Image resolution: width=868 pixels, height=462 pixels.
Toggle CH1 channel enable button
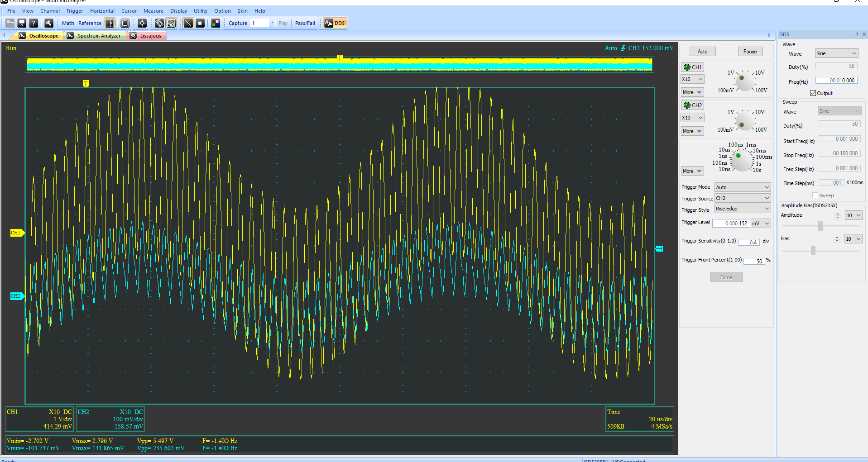[692, 67]
